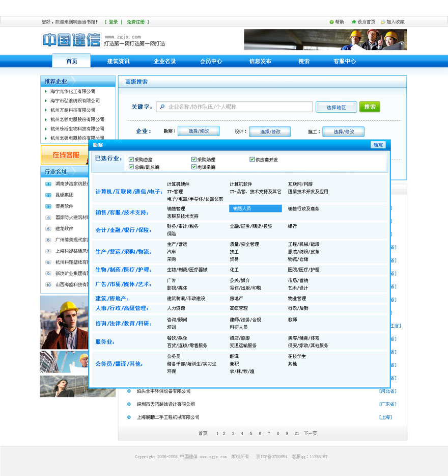Open 选择/修改 next to 施工
The width and height of the screenshot is (448, 476).
(x=344, y=131)
